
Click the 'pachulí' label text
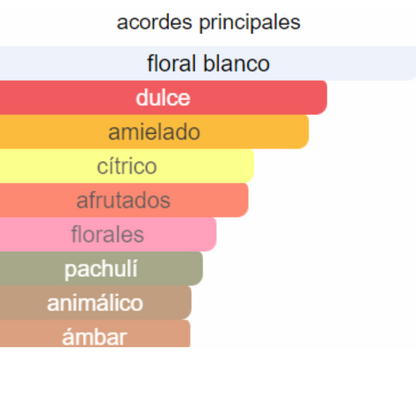click(x=101, y=269)
